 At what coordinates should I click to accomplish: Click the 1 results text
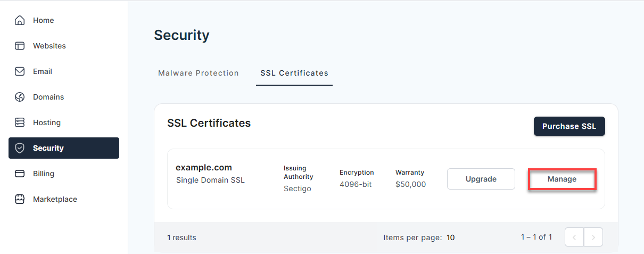[x=181, y=237]
